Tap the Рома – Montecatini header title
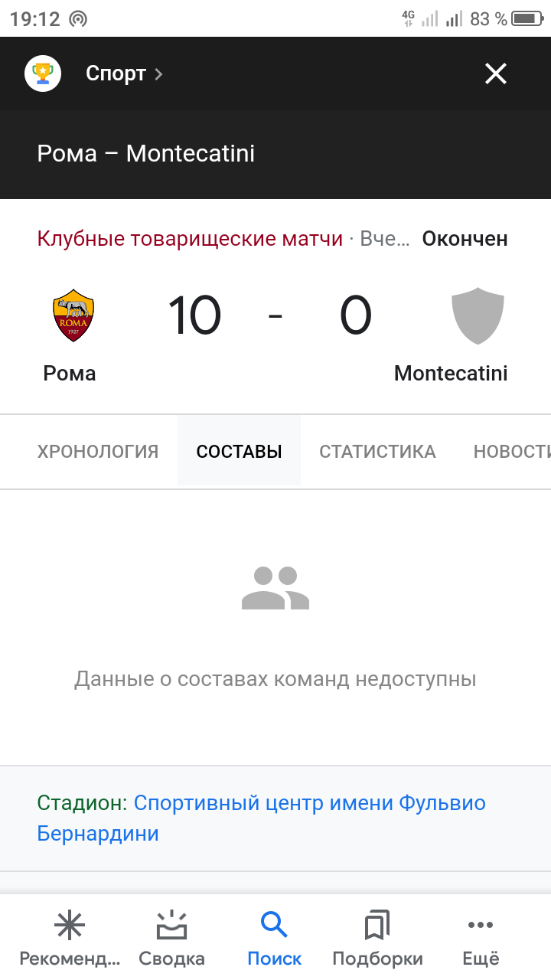Image resolution: width=551 pixels, height=980 pixels. pos(145,154)
